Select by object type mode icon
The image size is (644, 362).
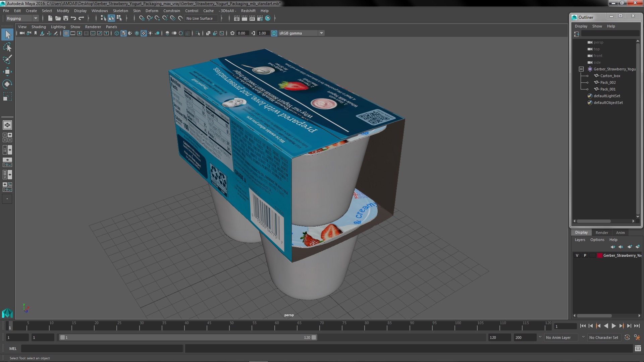point(111,18)
